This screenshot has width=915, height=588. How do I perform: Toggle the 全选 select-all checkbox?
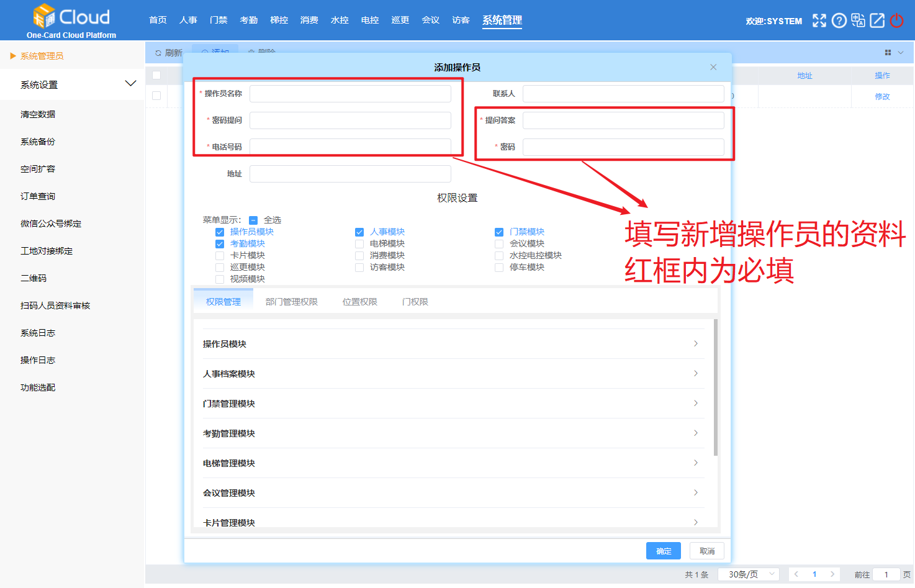tap(253, 220)
